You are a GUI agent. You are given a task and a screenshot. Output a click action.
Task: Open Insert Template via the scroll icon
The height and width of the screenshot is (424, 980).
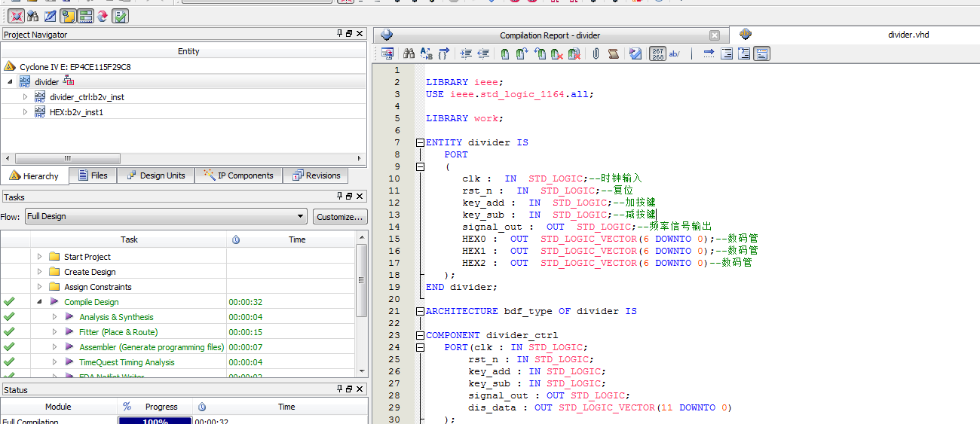pos(614,53)
